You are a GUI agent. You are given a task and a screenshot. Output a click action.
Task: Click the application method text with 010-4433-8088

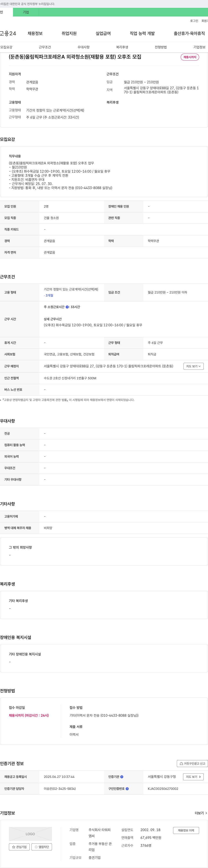tap(104, 715)
